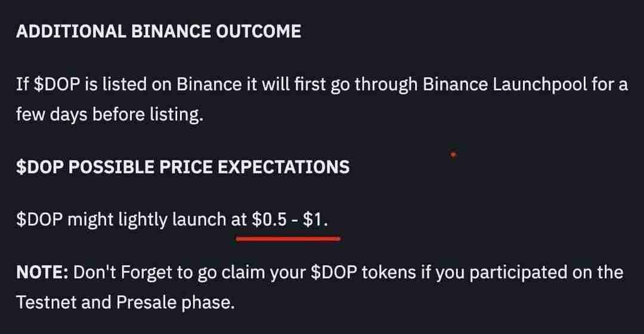This screenshot has width=644, height=334.
Task: Click the $DOP POSSIBLE PRICE EXPECTATIONS heading
Action: tap(183, 167)
